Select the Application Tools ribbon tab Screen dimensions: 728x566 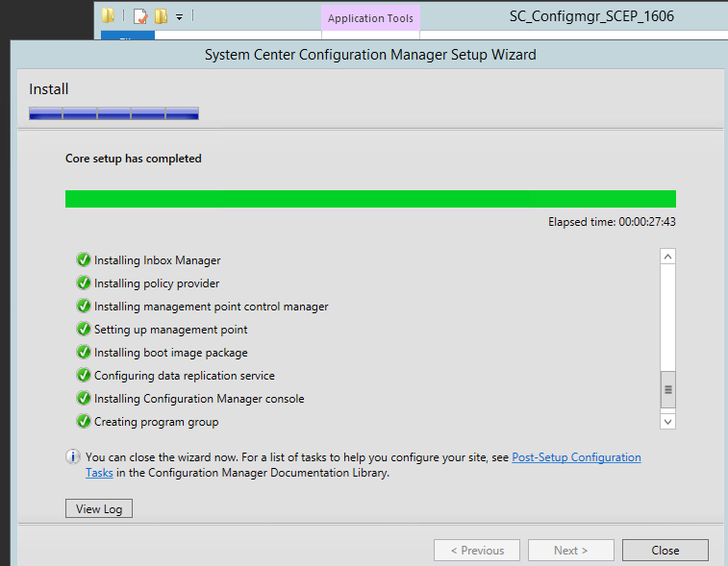(x=370, y=18)
